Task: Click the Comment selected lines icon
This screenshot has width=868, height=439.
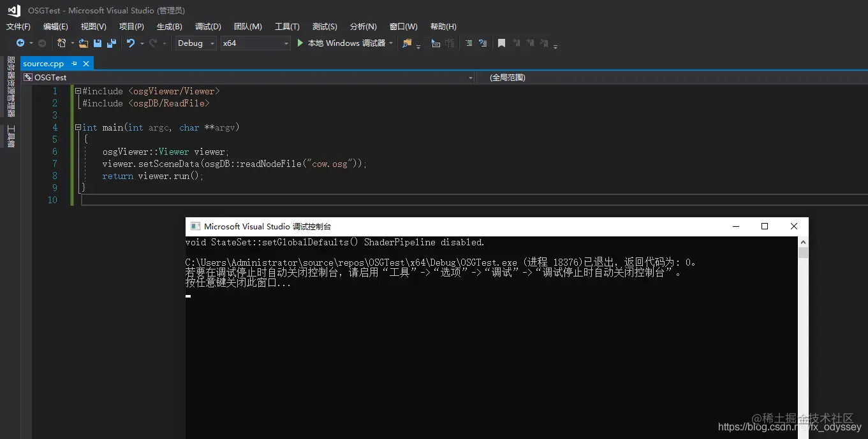Action: click(x=469, y=43)
